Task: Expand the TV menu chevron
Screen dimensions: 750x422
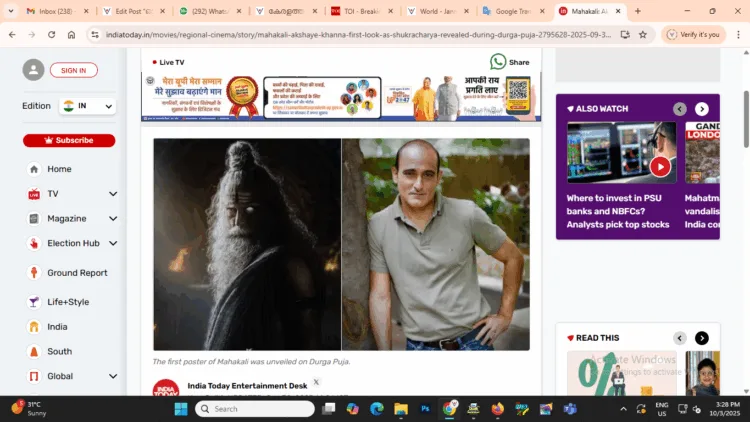Action: (113, 194)
